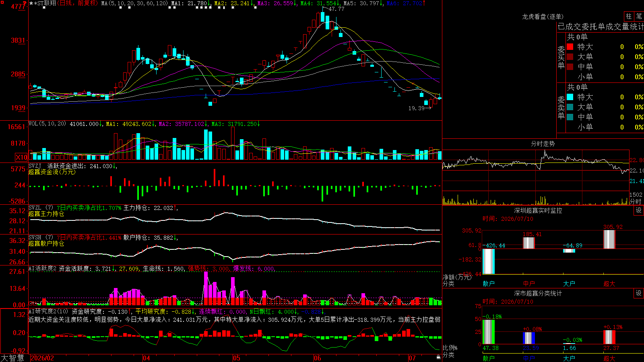Click the teal 中单 sell order swatch

point(570,117)
